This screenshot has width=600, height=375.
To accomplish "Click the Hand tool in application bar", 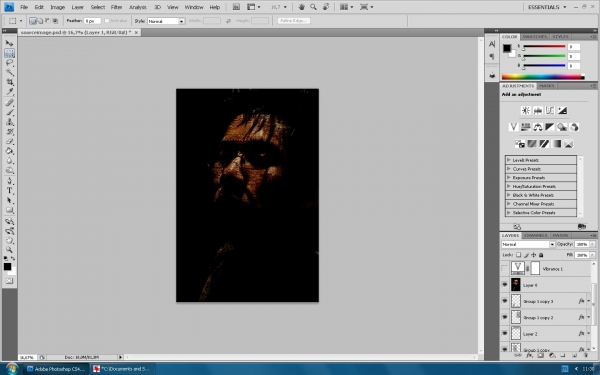I will (302, 7).
